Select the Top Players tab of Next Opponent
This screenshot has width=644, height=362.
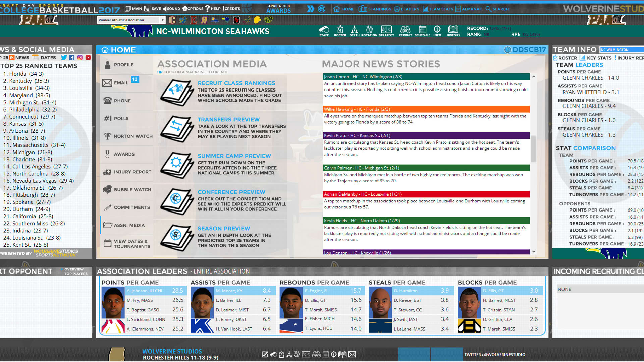[x=76, y=274]
